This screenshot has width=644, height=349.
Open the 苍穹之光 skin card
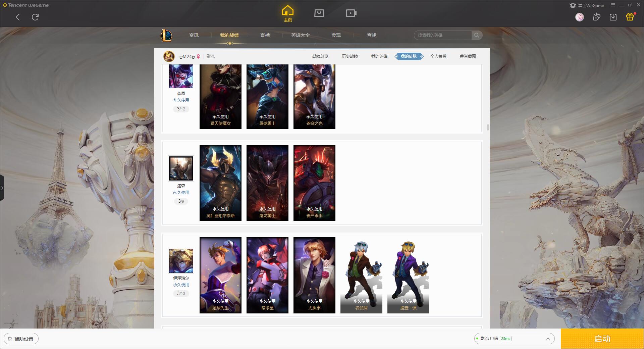(314, 97)
